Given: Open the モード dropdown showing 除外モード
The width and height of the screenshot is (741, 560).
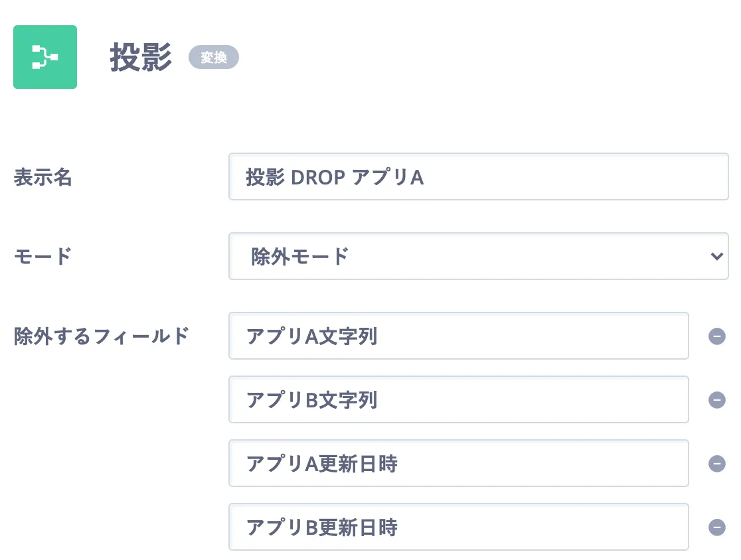Looking at the screenshot, I should (x=478, y=256).
